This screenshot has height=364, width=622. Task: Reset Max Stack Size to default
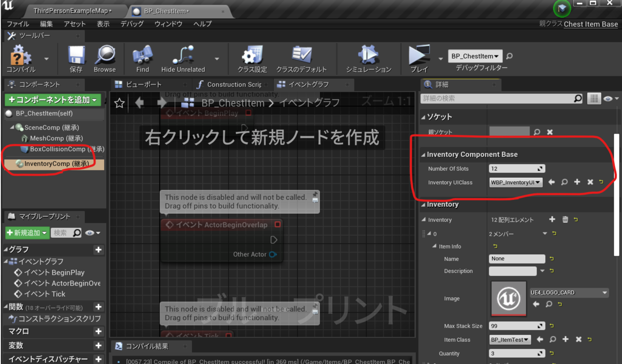click(551, 326)
